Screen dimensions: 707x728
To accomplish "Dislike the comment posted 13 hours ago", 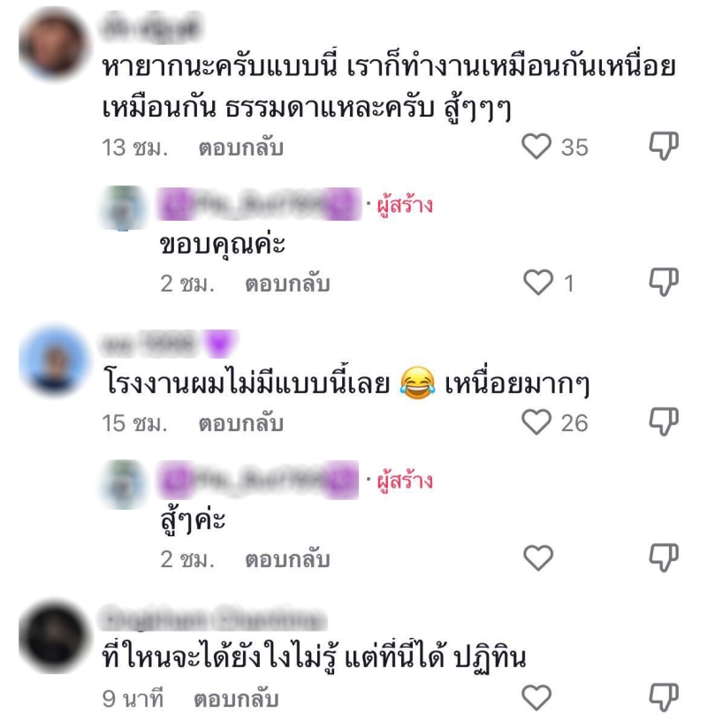I will (x=664, y=146).
